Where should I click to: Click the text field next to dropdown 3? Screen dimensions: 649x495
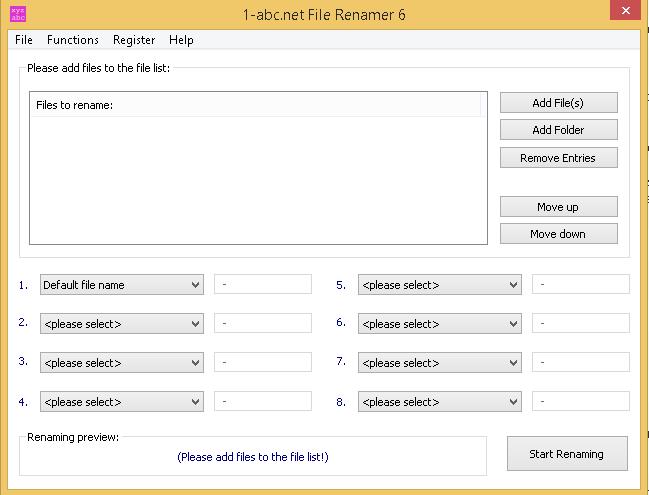(263, 362)
